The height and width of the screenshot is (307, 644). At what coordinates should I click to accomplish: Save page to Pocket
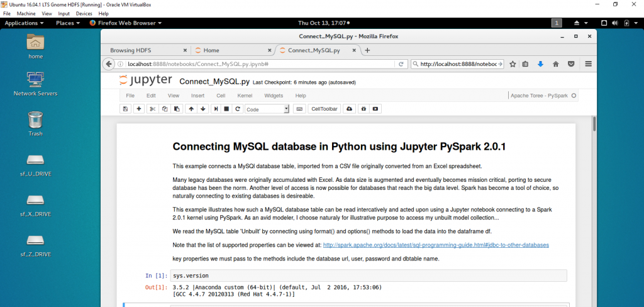[x=571, y=64]
